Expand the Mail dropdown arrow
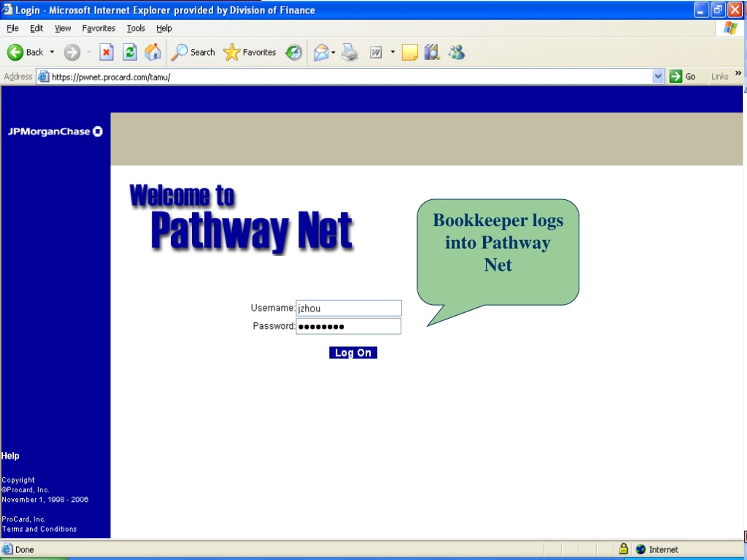Screen dimensions: 747x560 point(333,52)
